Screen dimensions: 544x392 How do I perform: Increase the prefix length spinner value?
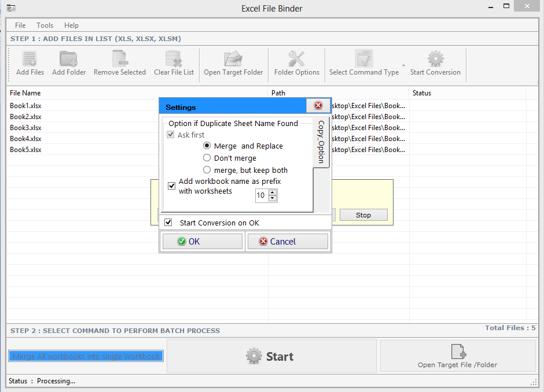coord(273,193)
